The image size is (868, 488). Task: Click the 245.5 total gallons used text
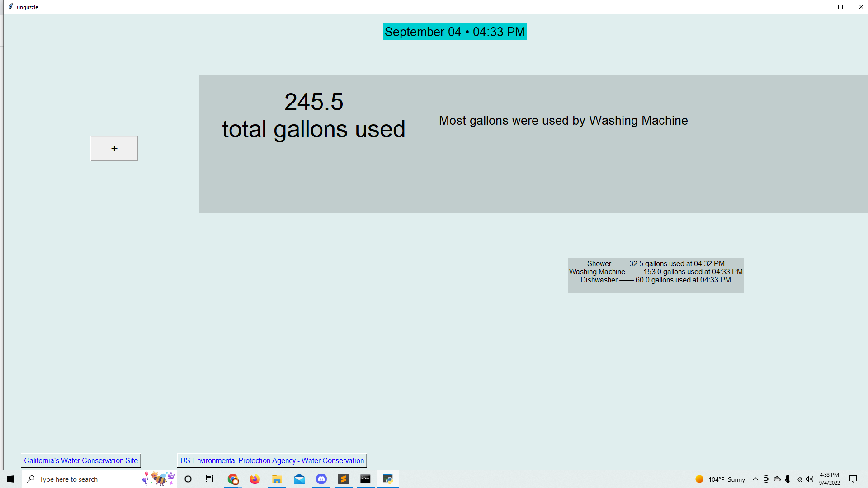pyautogui.click(x=313, y=116)
